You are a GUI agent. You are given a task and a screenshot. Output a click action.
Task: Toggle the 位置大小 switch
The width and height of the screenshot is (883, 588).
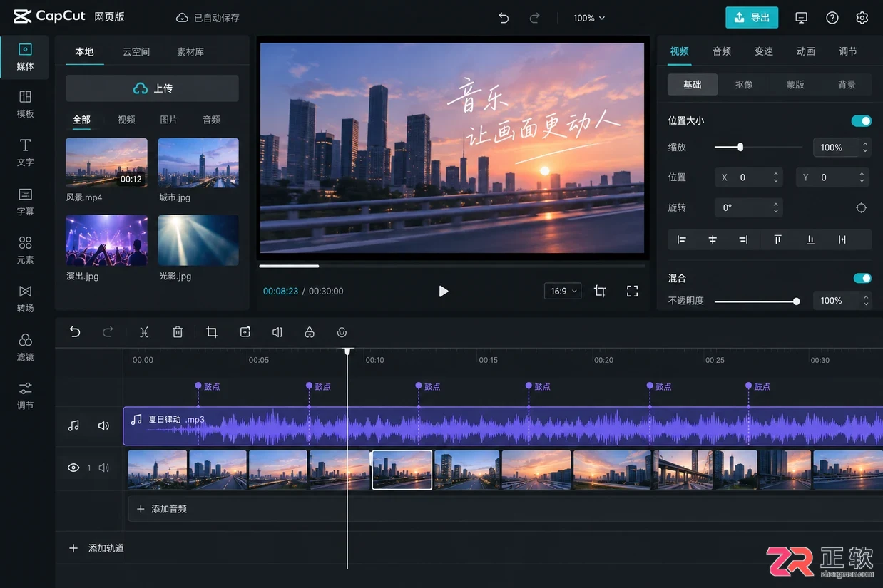[x=862, y=121]
